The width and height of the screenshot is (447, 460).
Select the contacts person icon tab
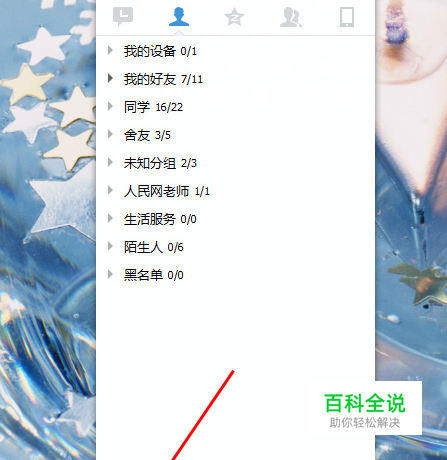tap(179, 16)
